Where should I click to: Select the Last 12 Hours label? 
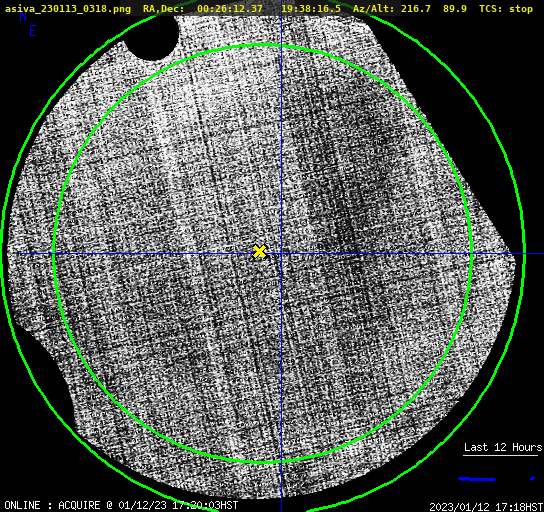click(x=503, y=447)
